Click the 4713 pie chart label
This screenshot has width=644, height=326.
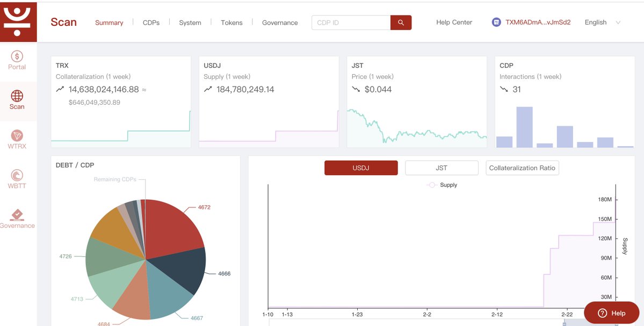point(77,299)
